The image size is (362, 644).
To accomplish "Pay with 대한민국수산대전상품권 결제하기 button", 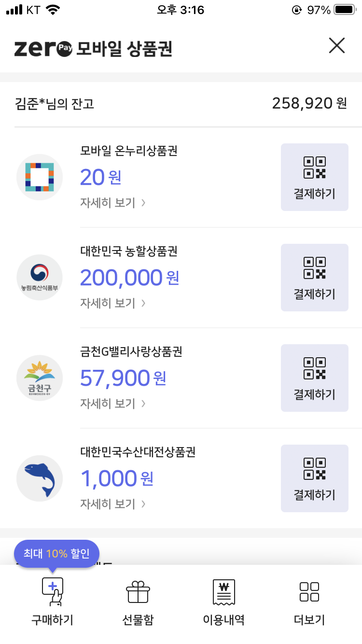I will click(315, 478).
